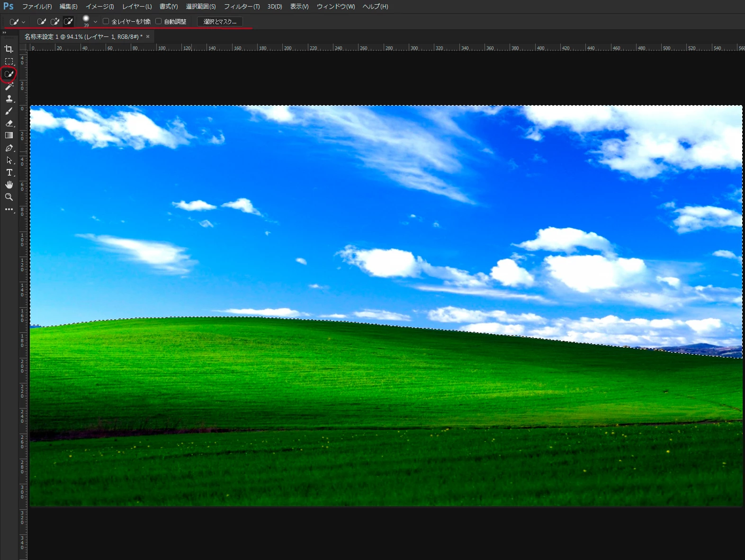Select the Zoom magnifier tool
The image size is (745, 560).
point(9,197)
